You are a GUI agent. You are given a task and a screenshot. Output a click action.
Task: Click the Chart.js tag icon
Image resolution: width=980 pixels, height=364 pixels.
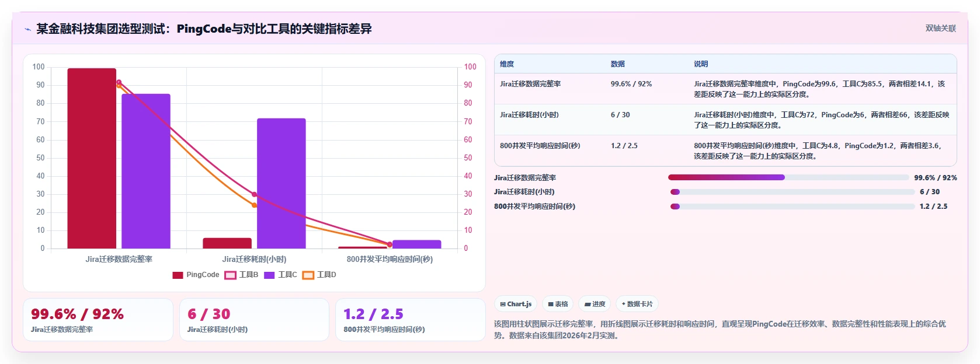(503, 304)
